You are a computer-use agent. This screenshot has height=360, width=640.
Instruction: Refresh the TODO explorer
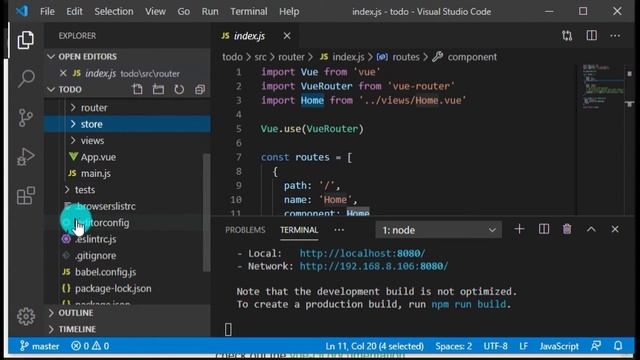[179, 89]
